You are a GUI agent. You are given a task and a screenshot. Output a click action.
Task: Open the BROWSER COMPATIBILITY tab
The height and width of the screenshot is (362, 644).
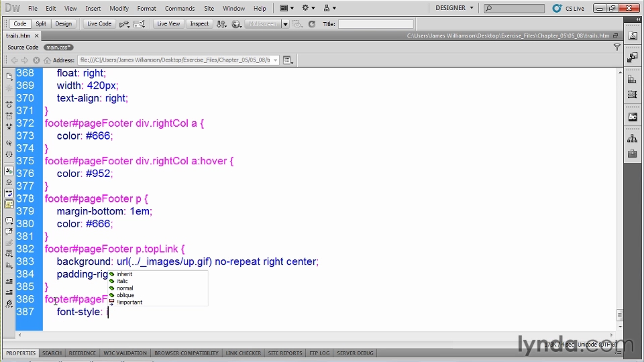coord(186,353)
